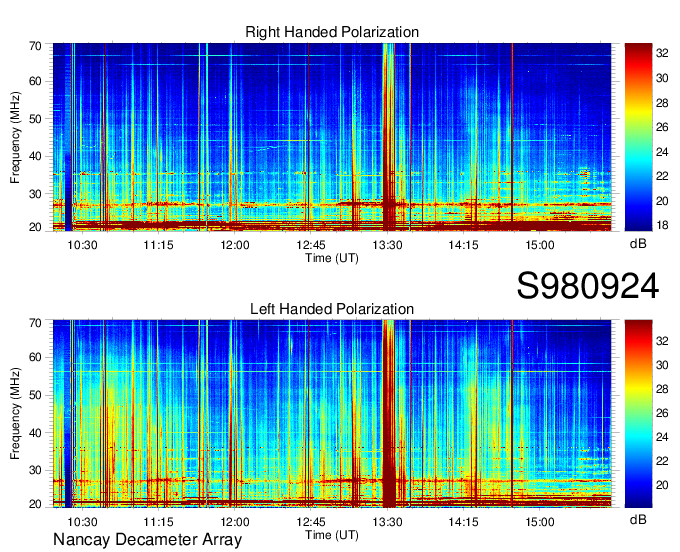The height and width of the screenshot is (552, 680).
Task: Click the 18 value on Right Handed color scale
Action: click(662, 225)
